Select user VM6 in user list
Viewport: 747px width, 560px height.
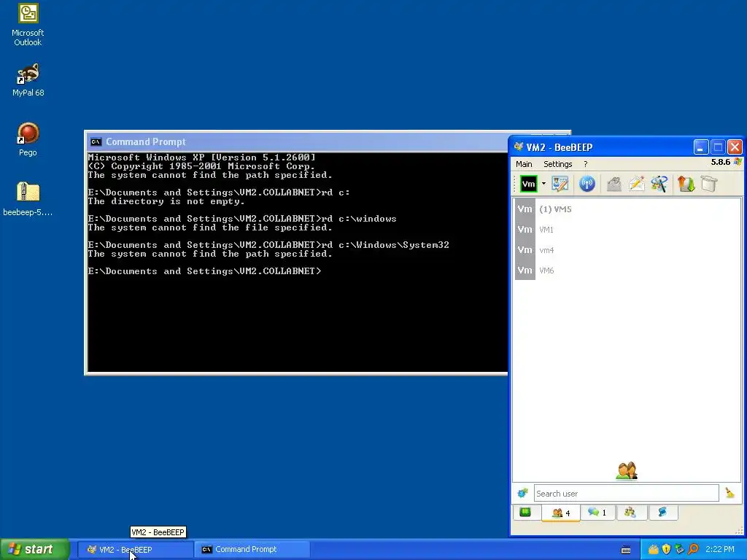(627, 271)
